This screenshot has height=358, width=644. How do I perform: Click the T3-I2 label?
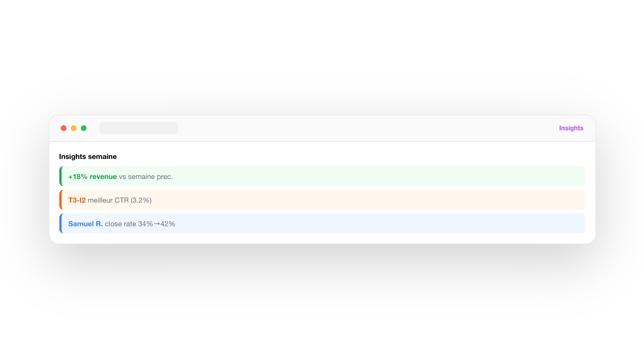pyautogui.click(x=77, y=200)
